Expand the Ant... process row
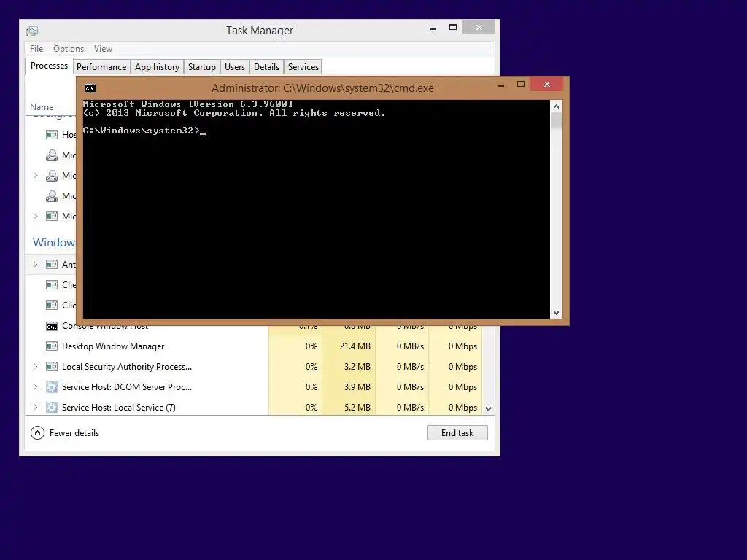The height and width of the screenshot is (560, 747). [x=35, y=264]
